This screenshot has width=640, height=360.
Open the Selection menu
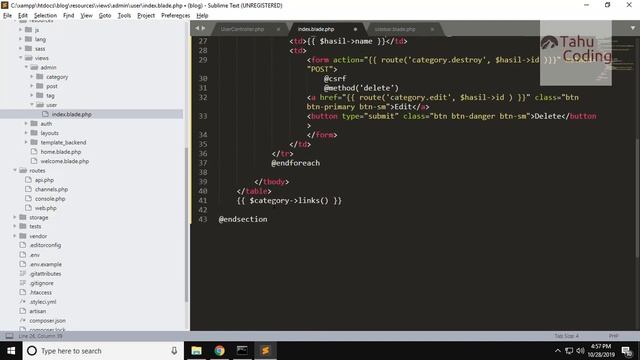(45, 16)
